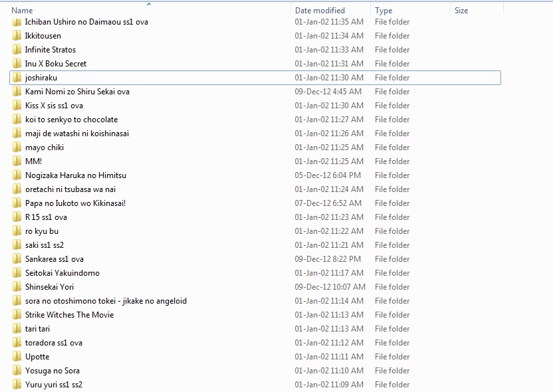Click the MM! folder icon

coord(17,161)
